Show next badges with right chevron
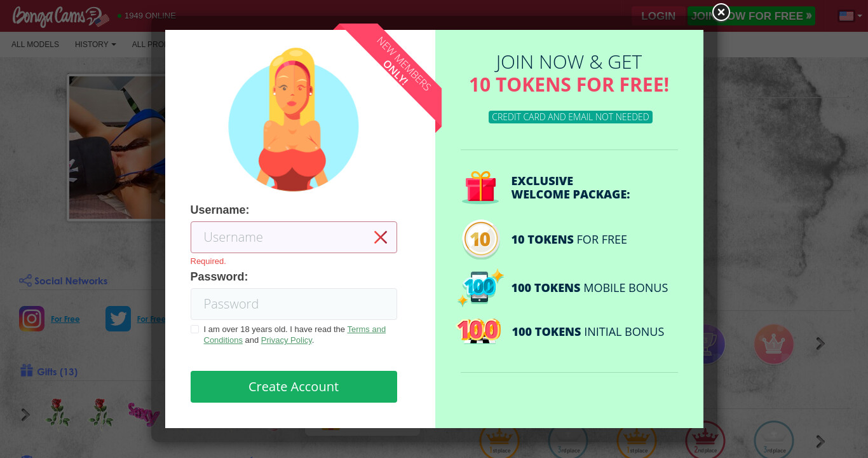Screen dimensions: 868x458 pyautogui.click(x=820, y=343)
